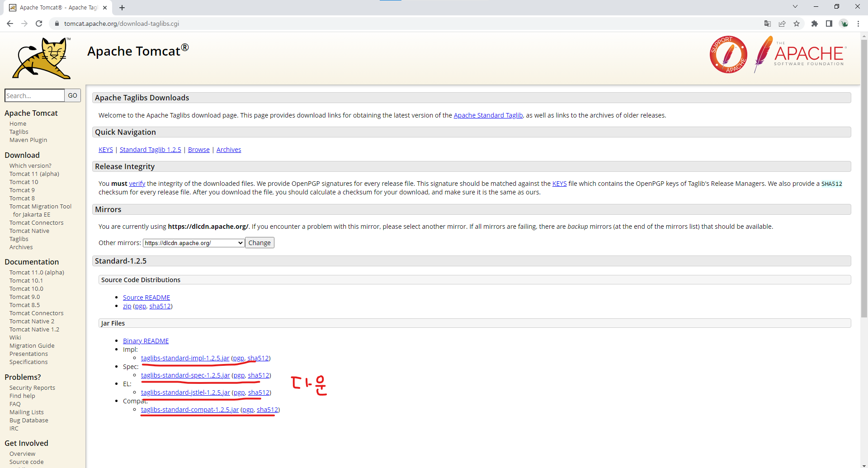Go forward with the browser arrow
Image resolution: width=868 pixels, height=468 pixels.
coord(24,24)
